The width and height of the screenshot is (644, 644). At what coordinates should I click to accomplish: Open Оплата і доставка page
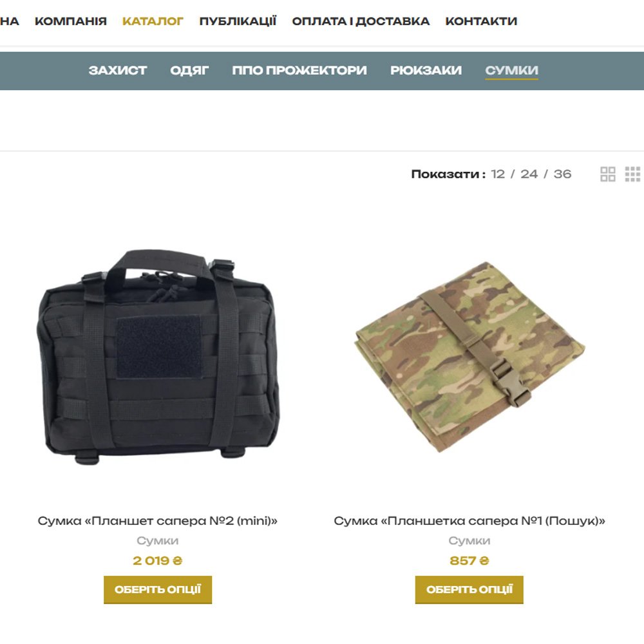(x=361, y=21)
